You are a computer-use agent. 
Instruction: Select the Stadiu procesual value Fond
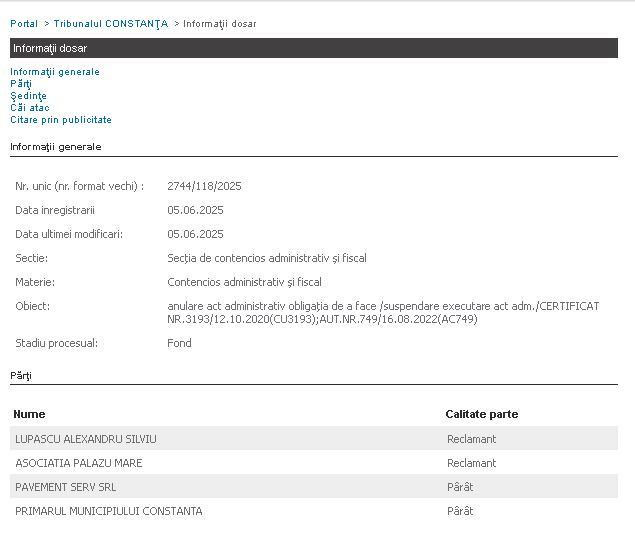[x=179, y=343]
